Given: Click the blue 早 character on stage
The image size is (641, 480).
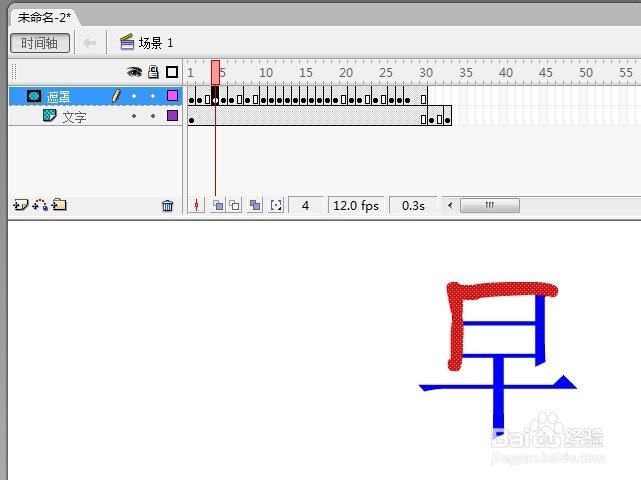Looking at the screenshot, I should click(x=498, y=393).
